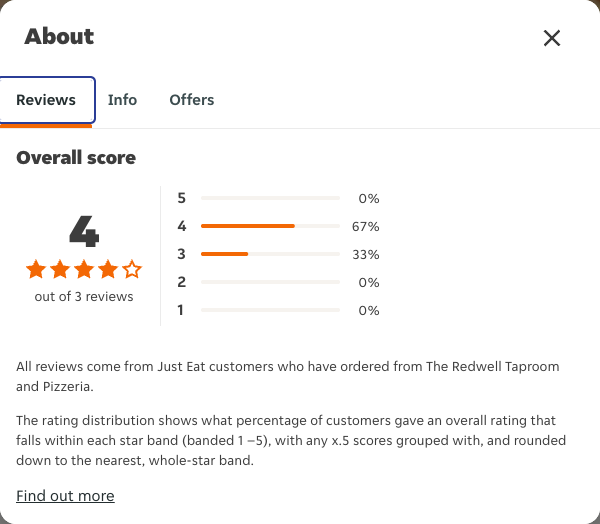Follow the Find out more link
The image size is (600, 524).
(65, 496)
